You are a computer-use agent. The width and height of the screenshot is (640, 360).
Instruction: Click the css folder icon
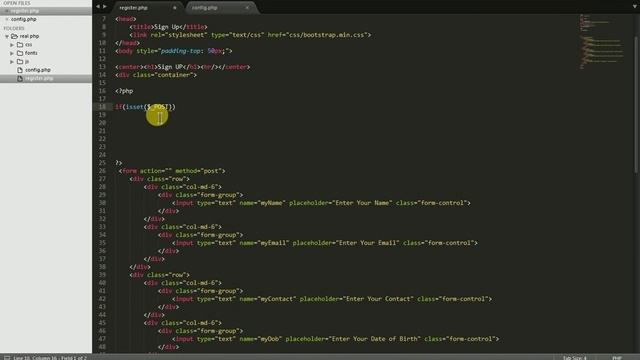(x=20, y=45)
